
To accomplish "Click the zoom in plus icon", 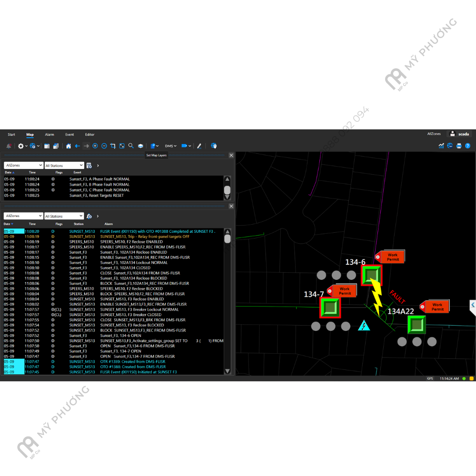I will (x=95, y=146).
